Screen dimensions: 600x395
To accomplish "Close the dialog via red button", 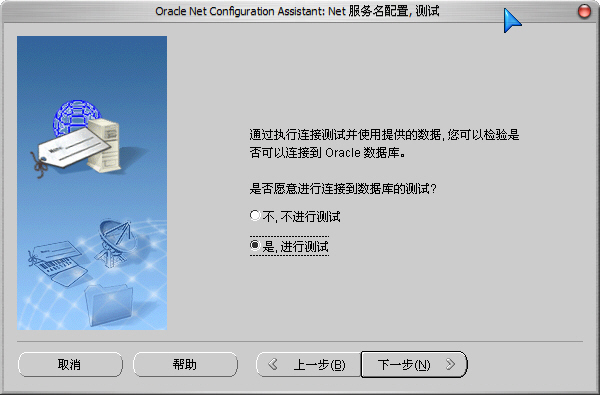I will point(584,11).
